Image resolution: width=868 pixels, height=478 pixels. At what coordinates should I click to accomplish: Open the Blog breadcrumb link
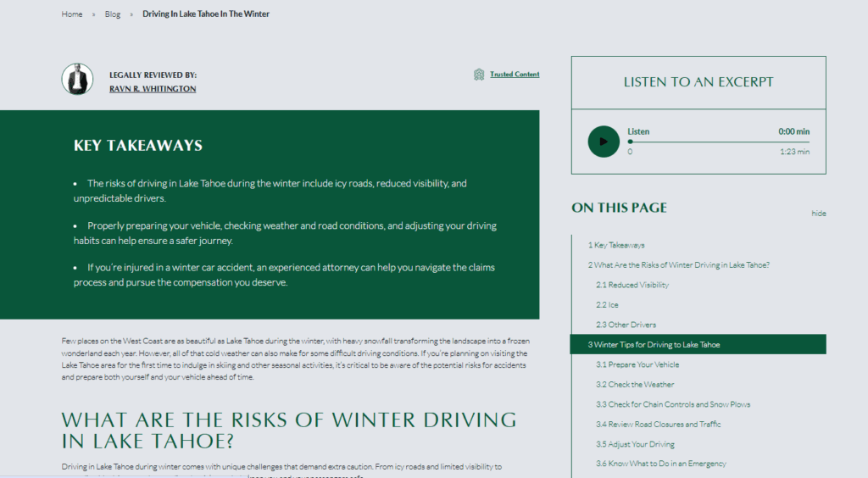(113, 14)
